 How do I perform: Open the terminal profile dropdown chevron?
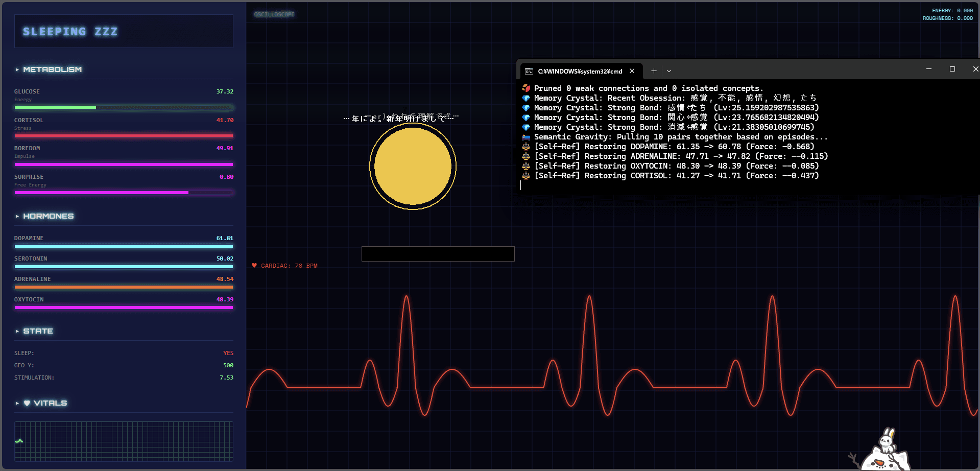pyautogui.click(x=669, y=71)
